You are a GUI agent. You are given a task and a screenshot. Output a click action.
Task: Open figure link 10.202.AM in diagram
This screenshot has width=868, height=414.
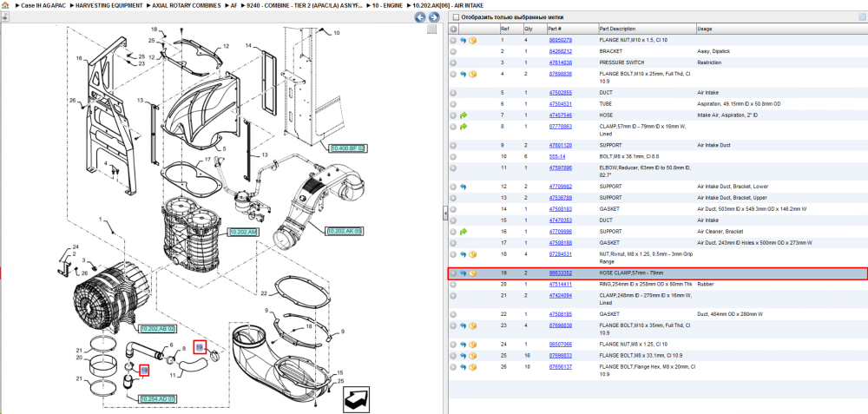[x=244, y=233]
